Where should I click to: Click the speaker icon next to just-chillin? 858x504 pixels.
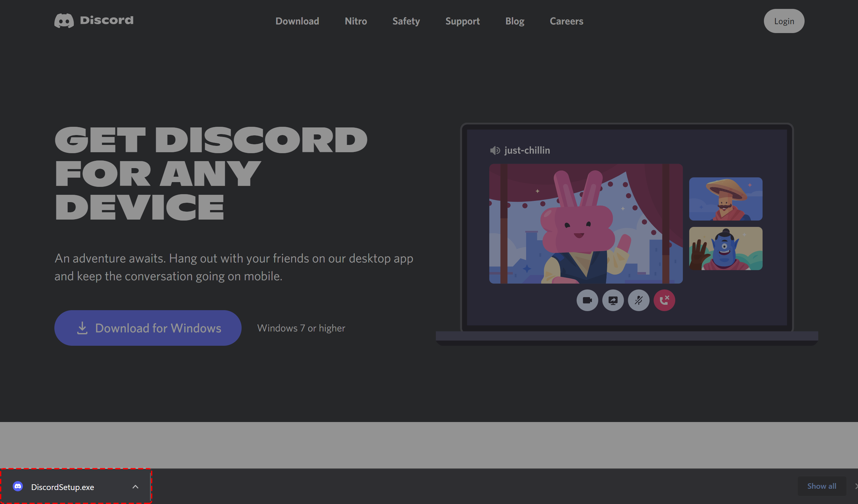point(495,150)
